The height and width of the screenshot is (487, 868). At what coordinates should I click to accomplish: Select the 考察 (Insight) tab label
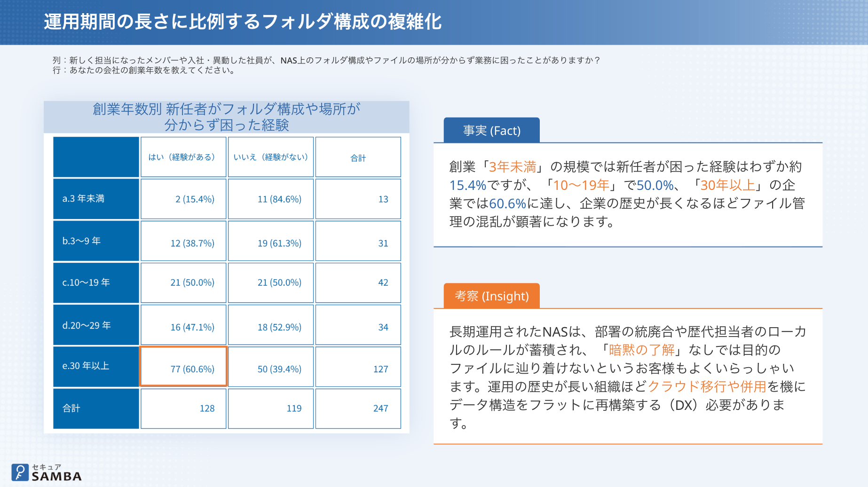pos(491,296)
